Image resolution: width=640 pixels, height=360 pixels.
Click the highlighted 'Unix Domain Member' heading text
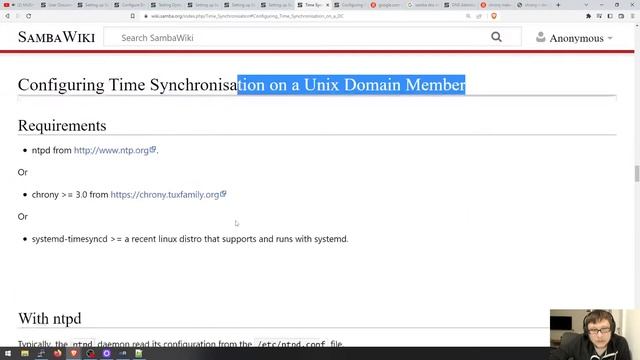pyautogui.click(x=384, y=85)
